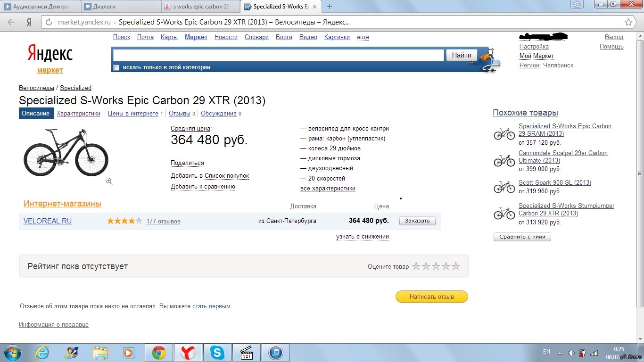Rate the product with the third star
The width and height of the screenshot is (644, 362).
pyautogui.click(x=436, y=266)
